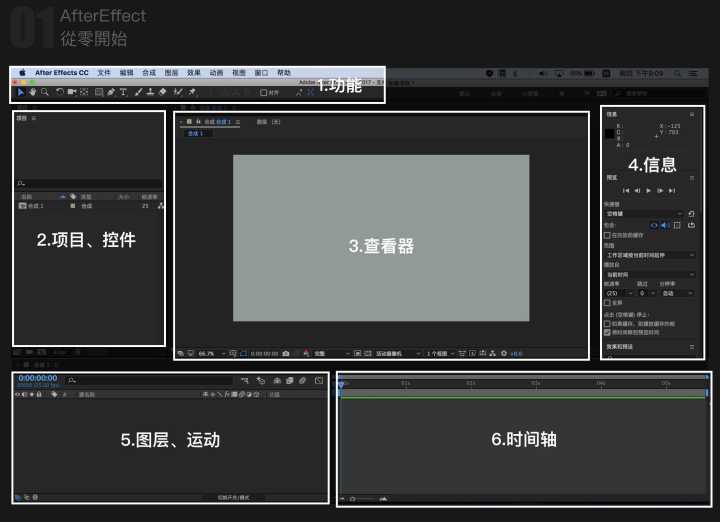Click the timeline current-time indicator marker
This screenshot has height=522, width=720.
pos(341,385)
